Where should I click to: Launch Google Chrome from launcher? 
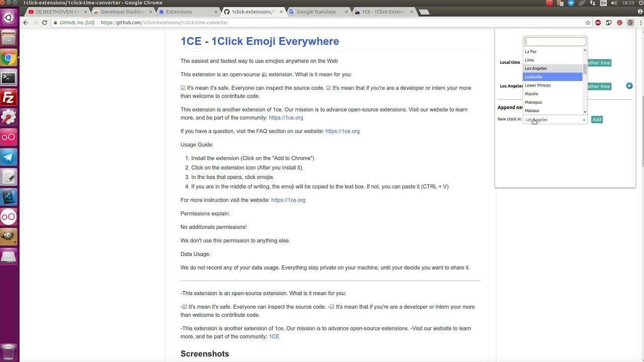click(9, 58)
